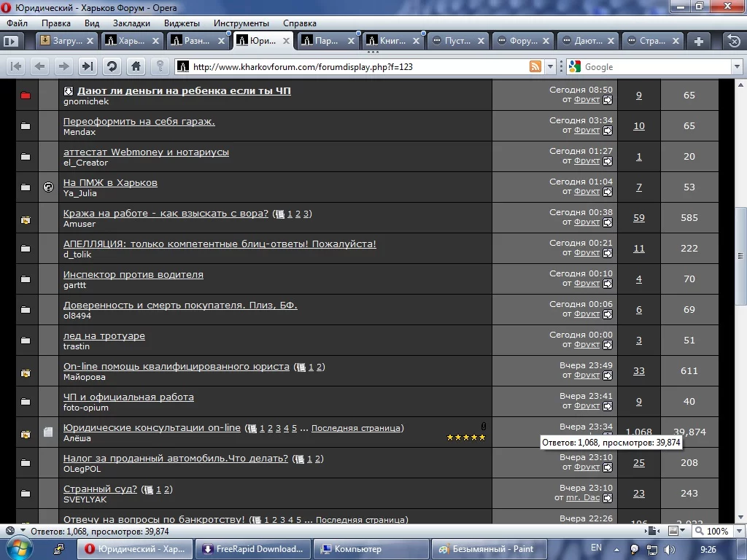Close the Книг... tab
Image resolution: width=747 pixels, height=560 pixels.
click(416, 41)
